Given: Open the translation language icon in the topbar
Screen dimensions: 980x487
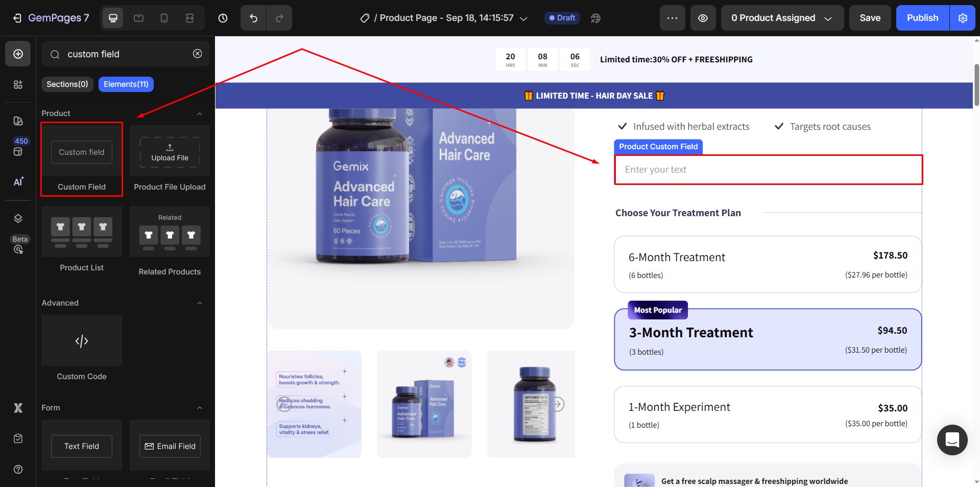Looking at the screenshot, I should (x=595, y=18).
